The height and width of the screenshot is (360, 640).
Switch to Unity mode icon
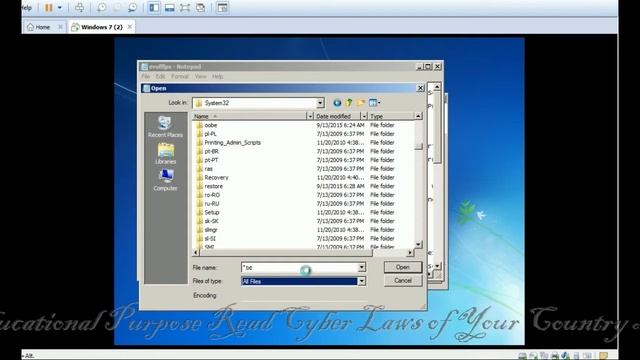(x=200, y=8)
